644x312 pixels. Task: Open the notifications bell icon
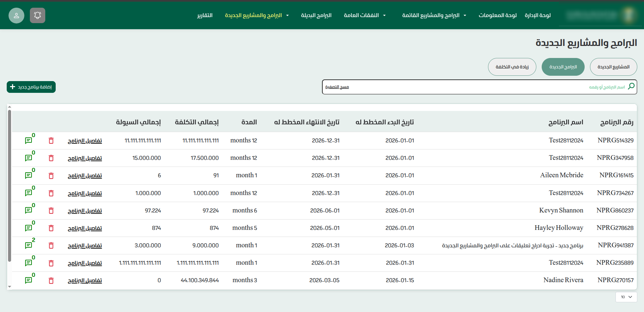pos(38,15)
